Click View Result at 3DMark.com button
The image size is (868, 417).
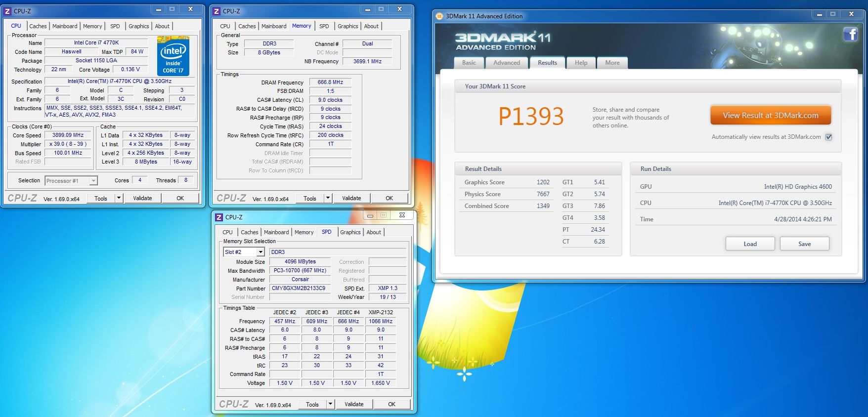tap(770, 116)
